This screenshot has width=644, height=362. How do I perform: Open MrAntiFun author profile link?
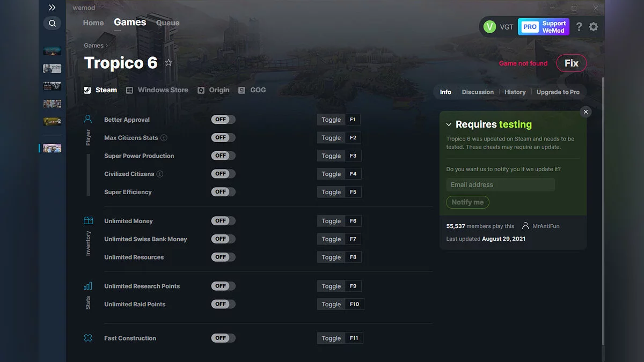pos(541,226)
